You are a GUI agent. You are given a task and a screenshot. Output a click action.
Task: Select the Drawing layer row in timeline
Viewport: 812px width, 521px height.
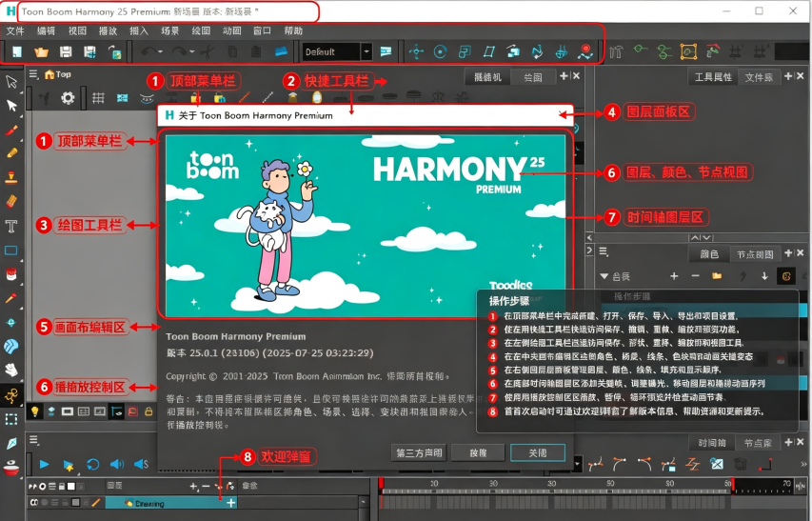click(171, 502)
